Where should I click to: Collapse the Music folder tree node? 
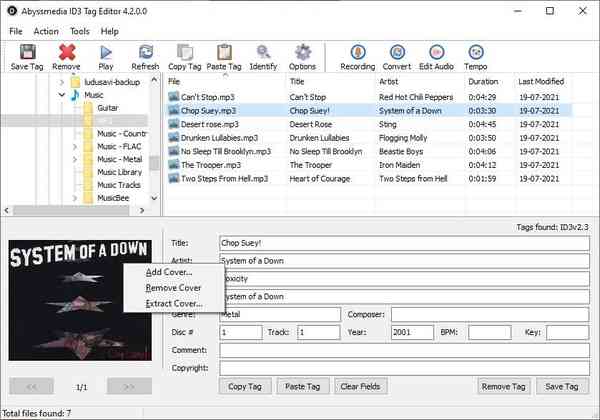pos(61,95)
